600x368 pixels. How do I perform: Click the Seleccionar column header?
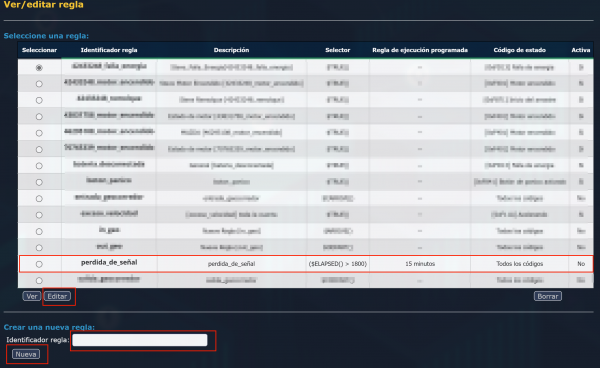click(39, 50)
